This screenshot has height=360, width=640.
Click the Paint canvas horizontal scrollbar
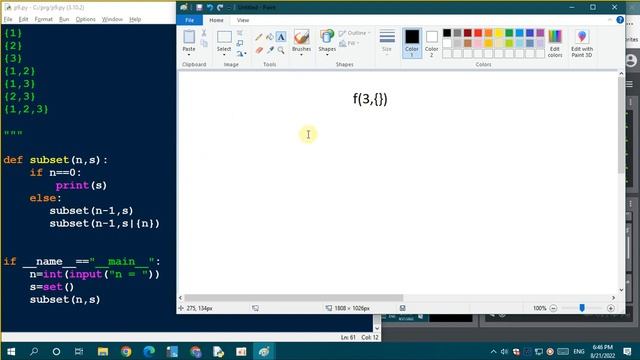tap(293, 298)
